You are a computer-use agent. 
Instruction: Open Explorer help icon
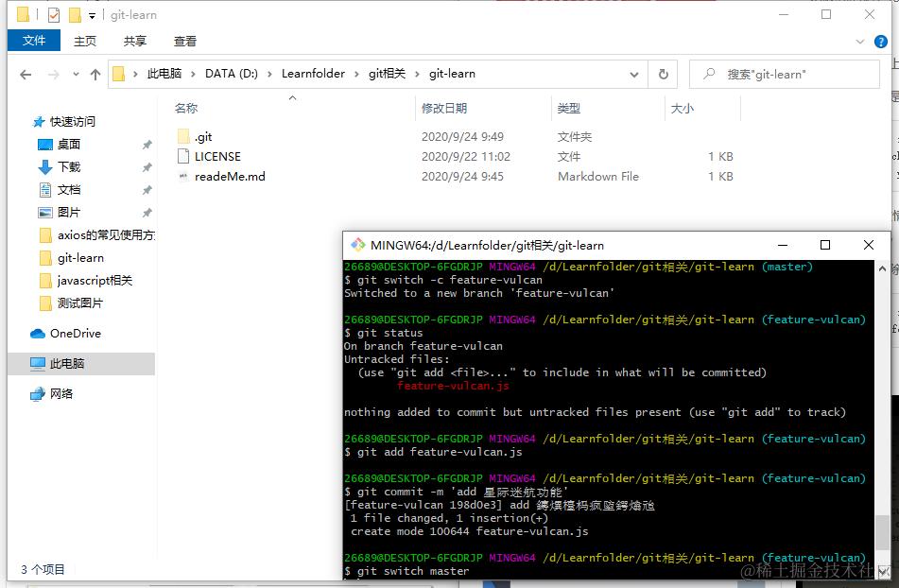pyautogui.click(x=881, y=42)
